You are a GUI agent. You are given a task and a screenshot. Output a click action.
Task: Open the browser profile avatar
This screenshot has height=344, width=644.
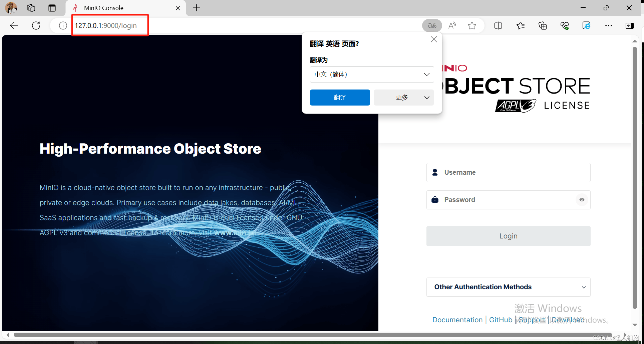point(11,8)
